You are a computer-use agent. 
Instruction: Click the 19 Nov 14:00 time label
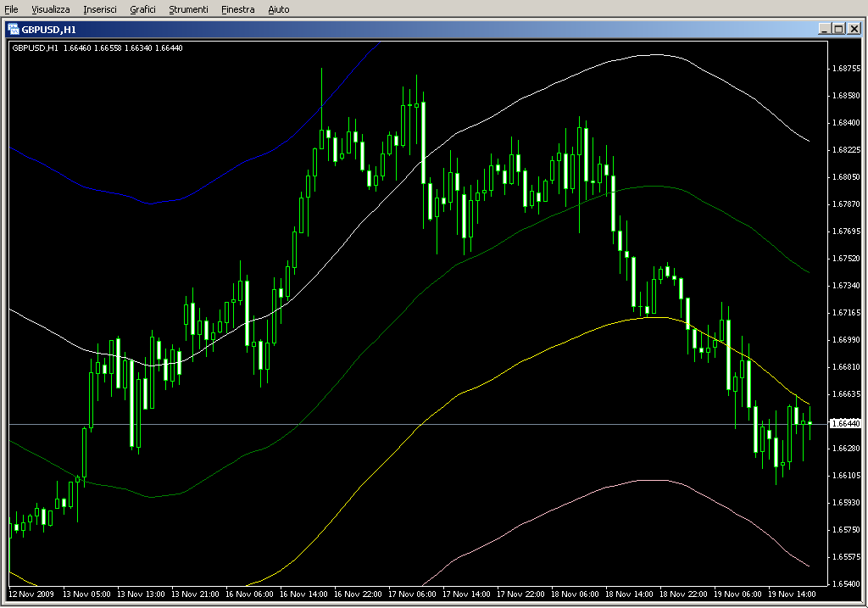[792, 594]
